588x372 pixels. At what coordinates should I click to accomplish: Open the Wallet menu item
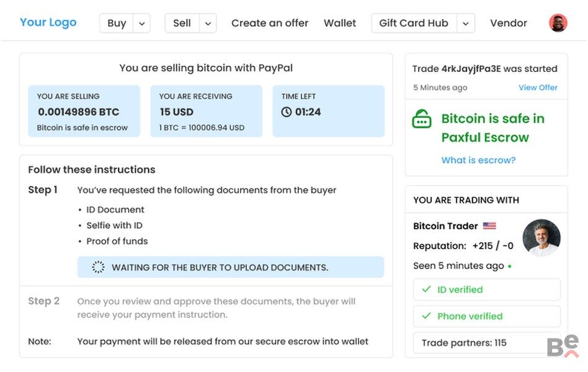point(340,23)
